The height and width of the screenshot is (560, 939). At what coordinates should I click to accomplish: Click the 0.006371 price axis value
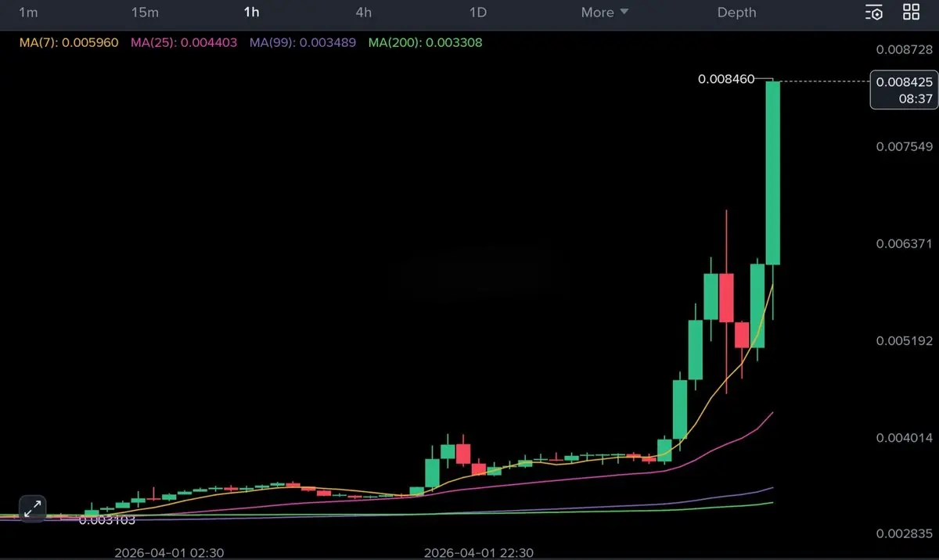click(x=904, y=244)
